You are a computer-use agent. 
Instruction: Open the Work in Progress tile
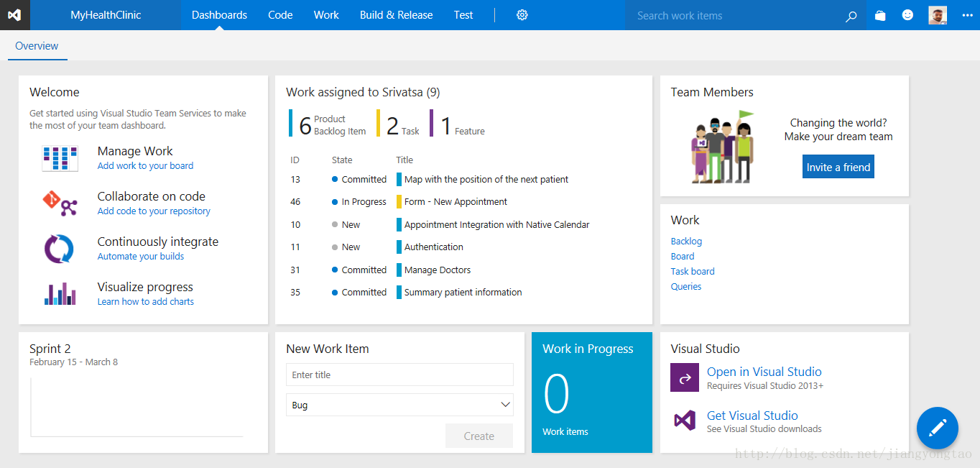click(x=592, y=393)
